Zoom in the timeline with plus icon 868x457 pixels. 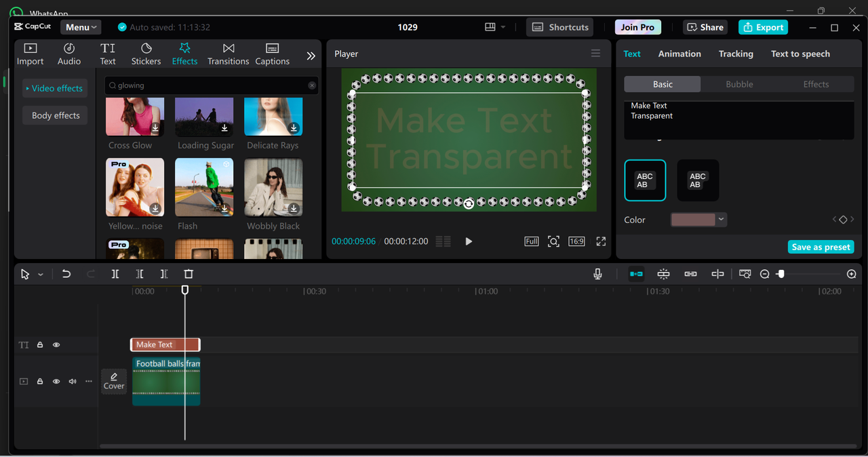click(x=852, y=274)
